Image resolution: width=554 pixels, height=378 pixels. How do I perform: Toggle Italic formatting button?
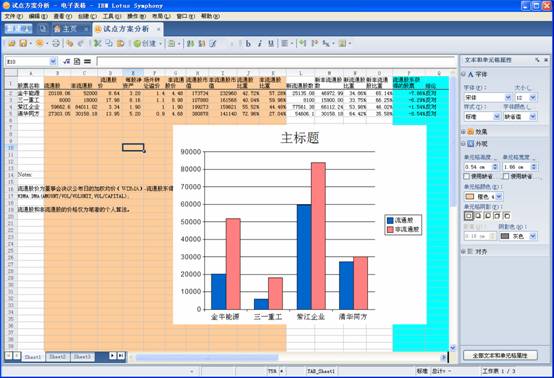[x=260, y=43]
